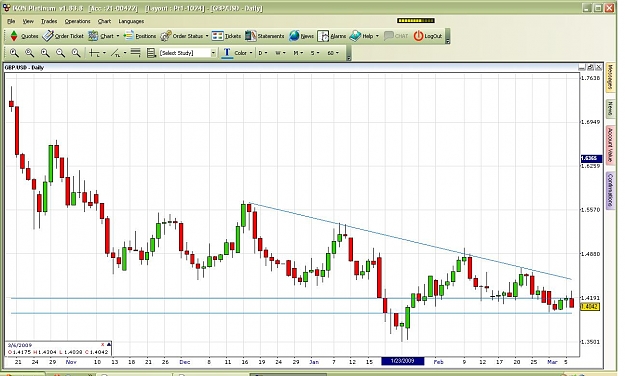Open the 5 minute timeframe dropdown

coord(315,53)
